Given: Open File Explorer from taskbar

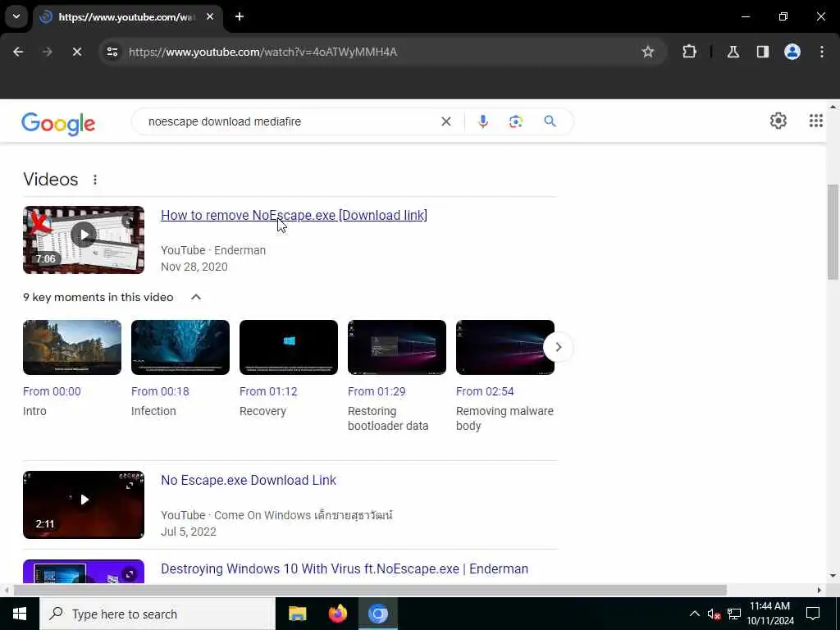Looking at the screenshot, I should click(297, 614).
